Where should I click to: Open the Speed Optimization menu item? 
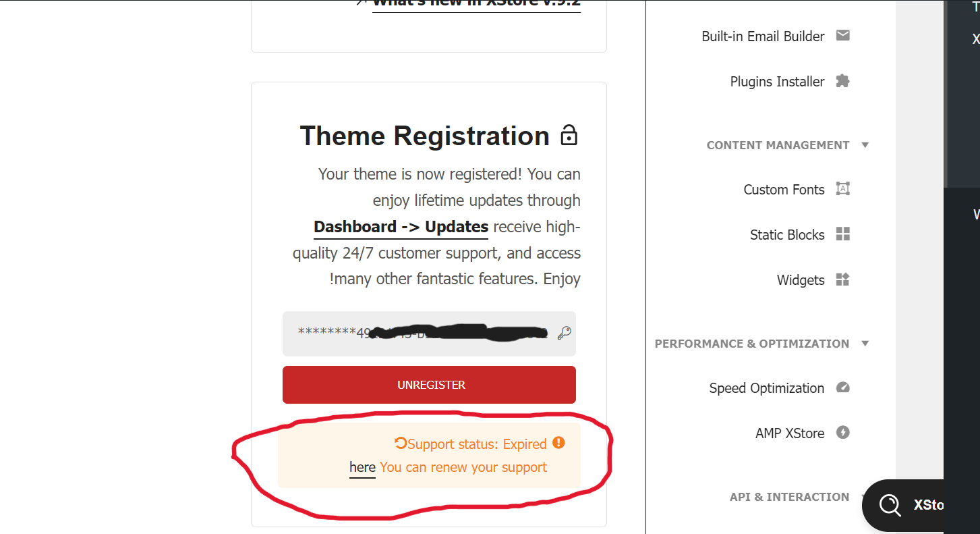766,388
